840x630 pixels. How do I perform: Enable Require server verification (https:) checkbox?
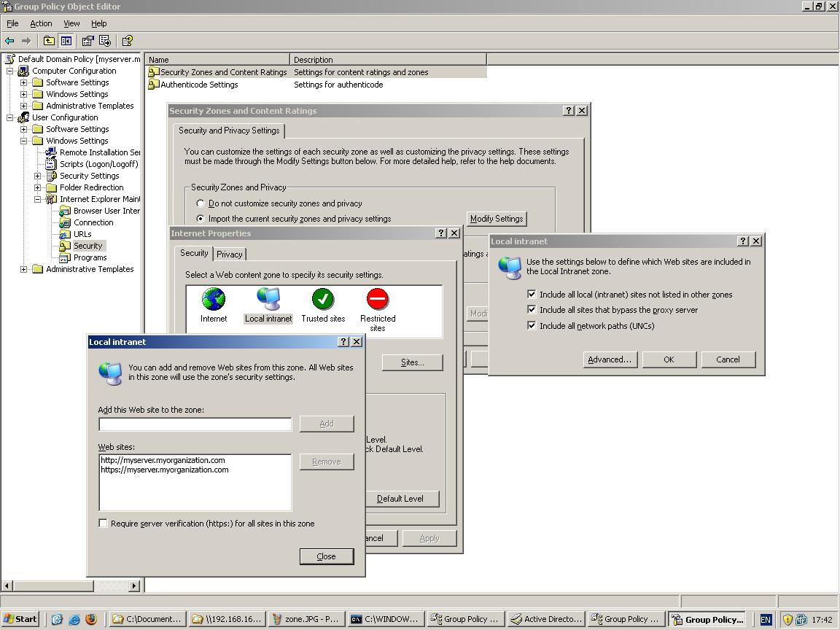[x=104, y=524]
